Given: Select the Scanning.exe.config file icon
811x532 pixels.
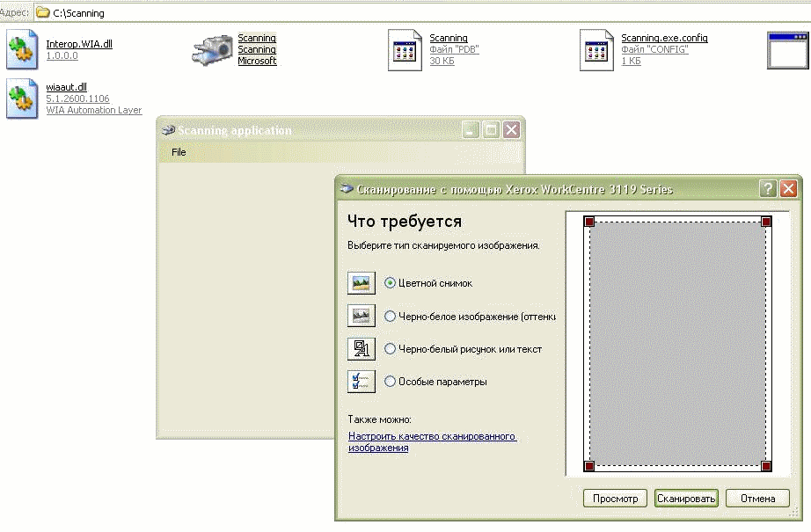Looking at the screenshot, I should (x=596, y=49).
